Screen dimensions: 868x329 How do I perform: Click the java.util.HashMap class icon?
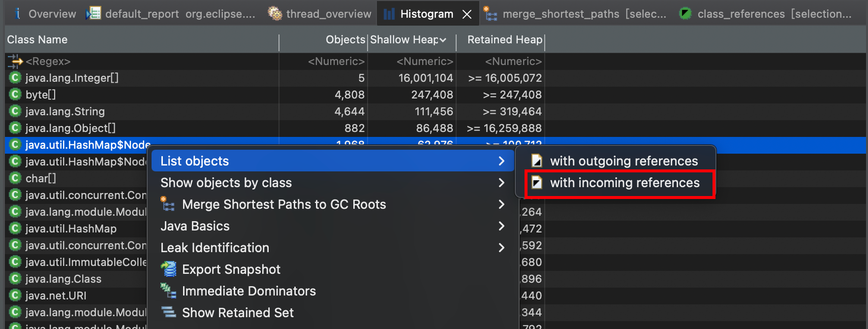15,229
